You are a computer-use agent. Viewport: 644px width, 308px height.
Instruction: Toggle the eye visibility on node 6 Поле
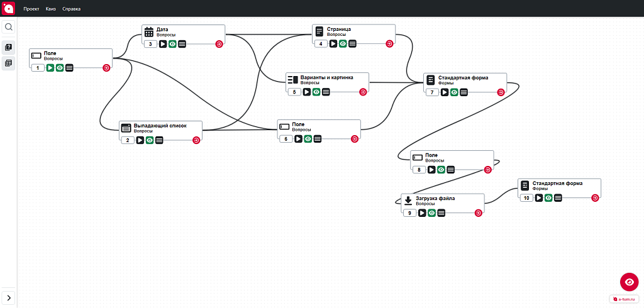click(x=308, y=139)
